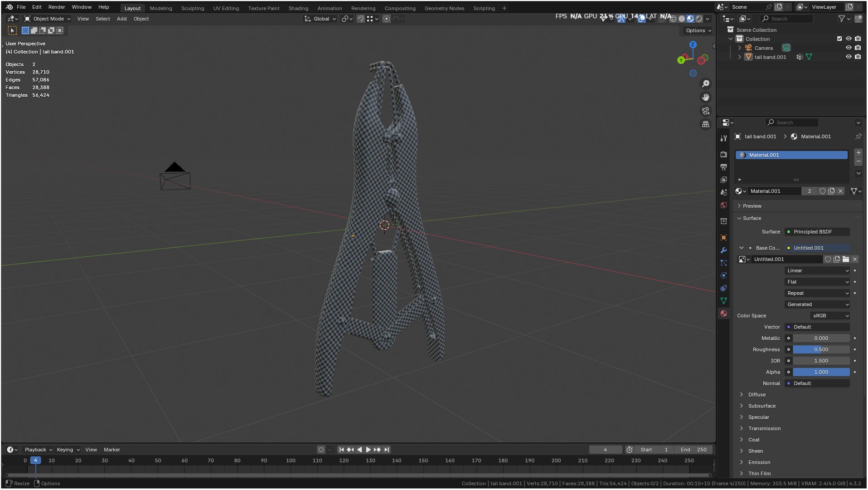Image resolution: width=868 pixels, height=490 pixels.
Task: Toggle Collection exclude checkbox
Action: tap(839, 39)
